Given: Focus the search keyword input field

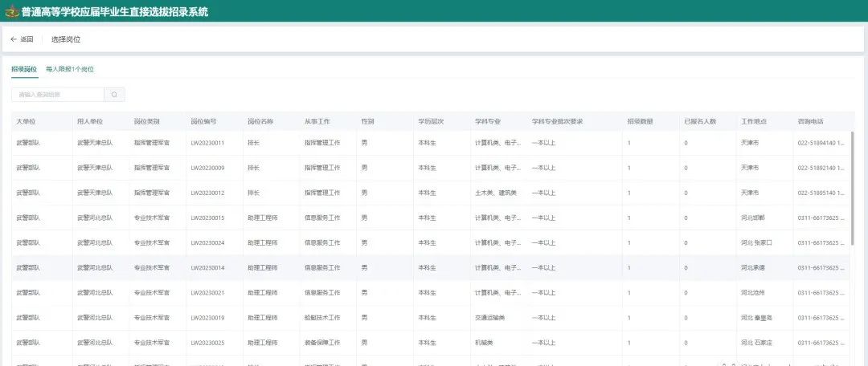Looking at the screenshot, I should coord(56,95).
